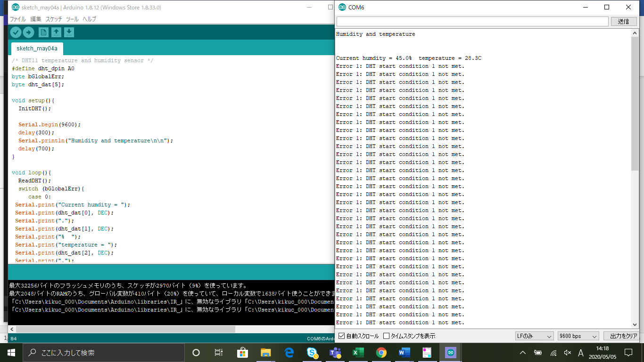The width and height of the screenshot is (644, 362).
Task: Show hidden system tray icons chevron
Action: tap(522, 353)
